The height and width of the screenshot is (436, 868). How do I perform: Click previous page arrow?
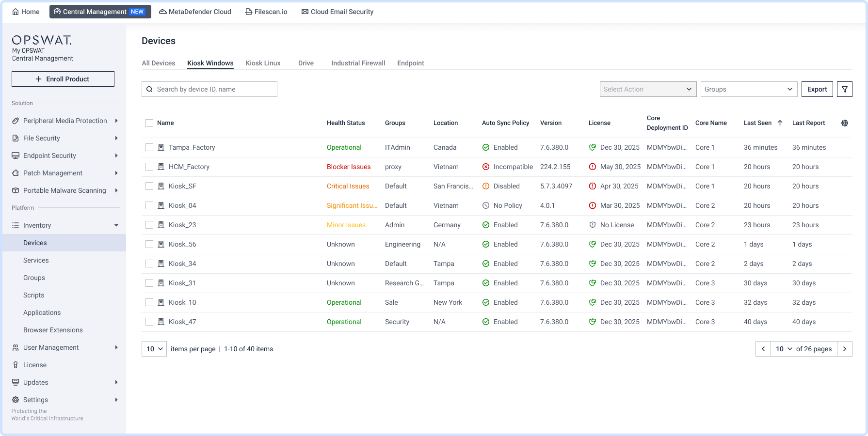tap(763, 349)
